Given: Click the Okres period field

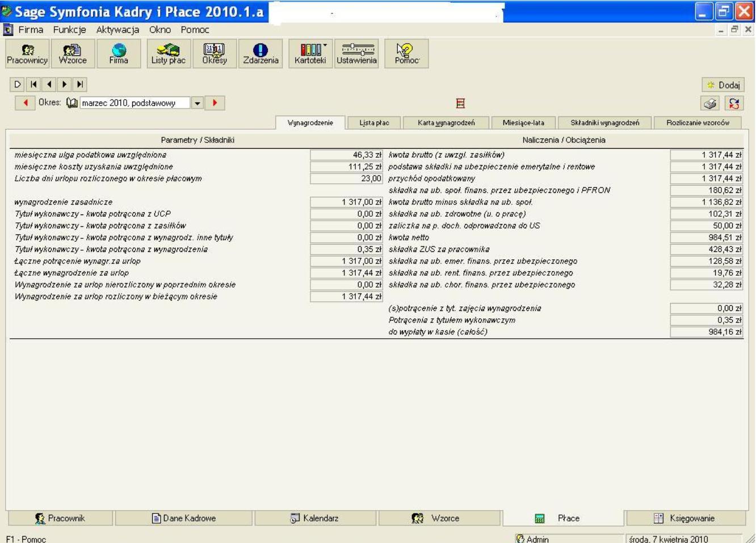Looking at the screenshot, I should point(135,103).
